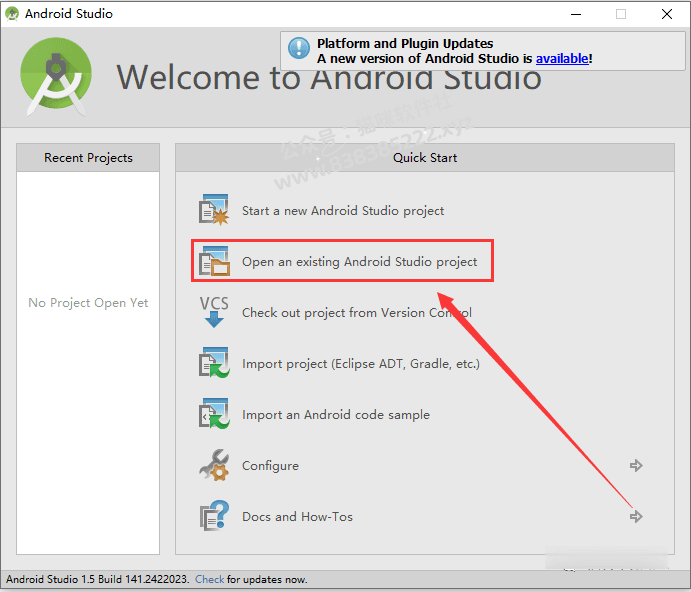Click the 'No Project Open Yet' text

tap(88, 303)
